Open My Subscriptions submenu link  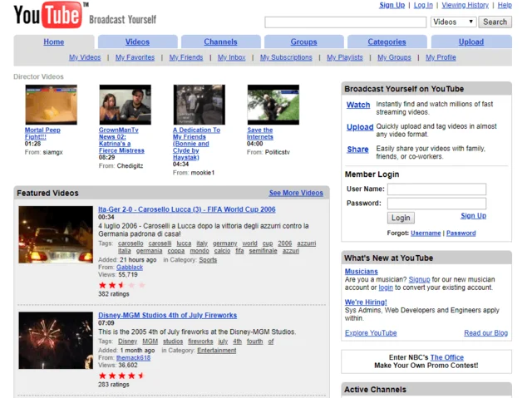[286, 57]
